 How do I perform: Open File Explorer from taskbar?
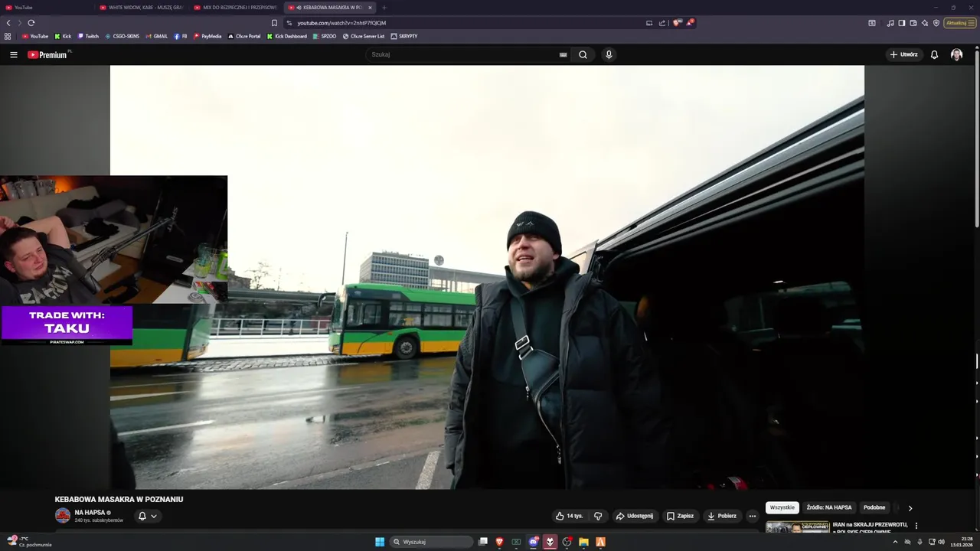pos(583,542)
